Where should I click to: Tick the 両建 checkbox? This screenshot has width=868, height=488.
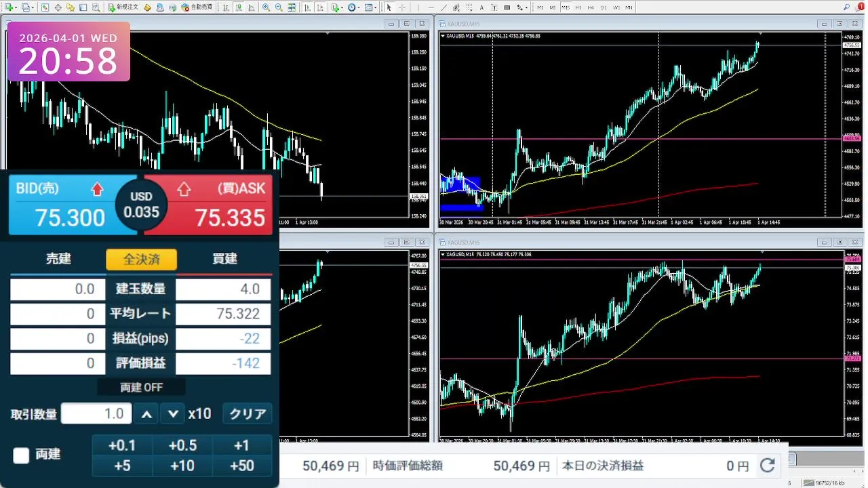click(x=22, y=455)
